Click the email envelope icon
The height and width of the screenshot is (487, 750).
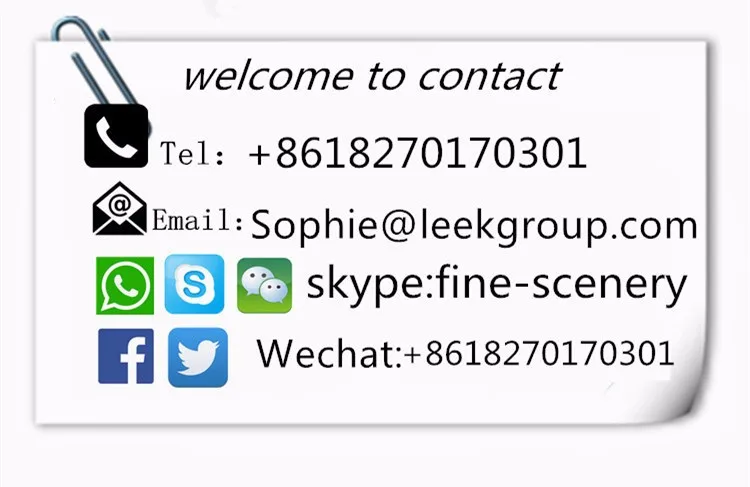click(x=120, y=209)
